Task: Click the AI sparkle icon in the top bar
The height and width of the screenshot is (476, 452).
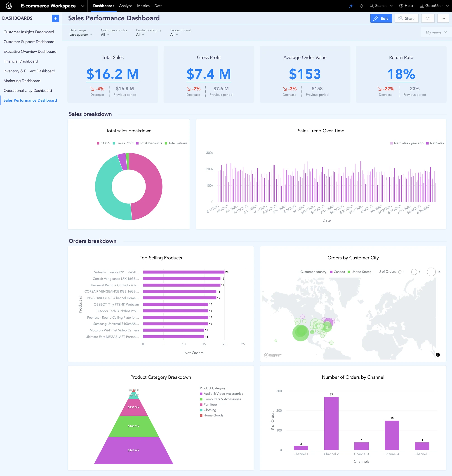Action: tap(351, 6)
